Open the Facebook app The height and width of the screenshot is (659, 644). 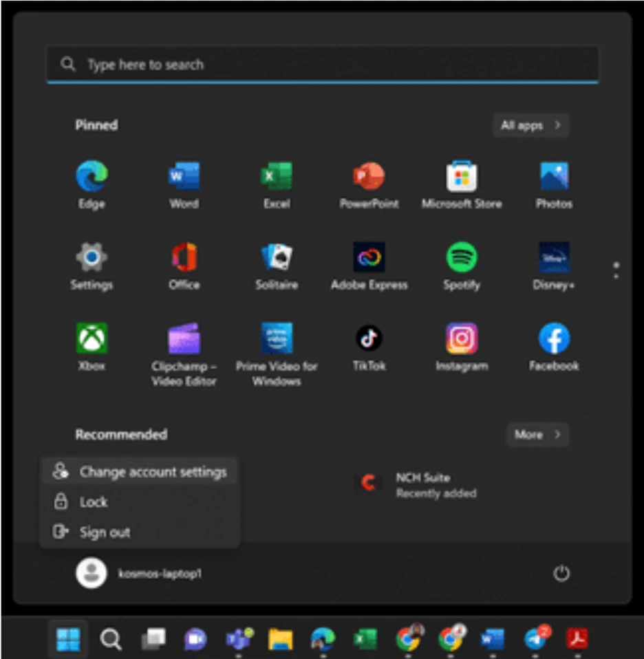554,347
